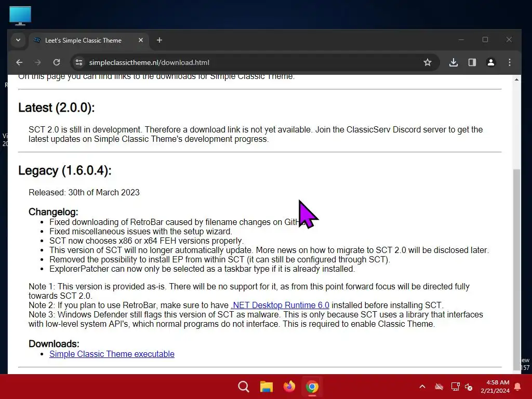Click the 'Changelog:' heading
This screenshot has height=399, width=532.
(x=54, y=212)
